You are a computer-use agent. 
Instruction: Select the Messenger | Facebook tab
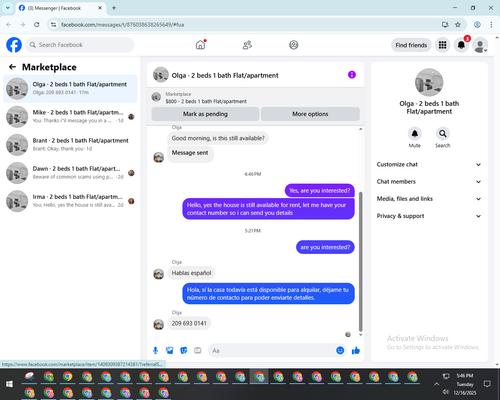click(x=60, y=8)
